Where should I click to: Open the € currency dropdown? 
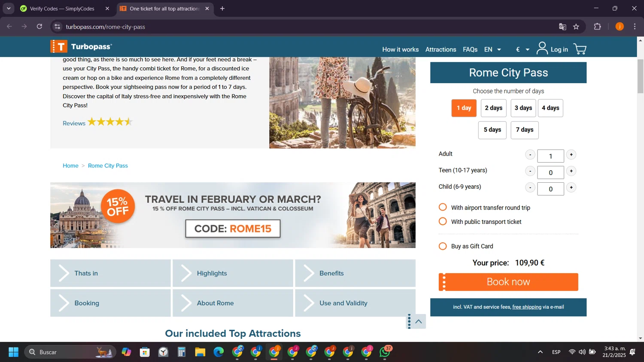[x=522, y=49]
